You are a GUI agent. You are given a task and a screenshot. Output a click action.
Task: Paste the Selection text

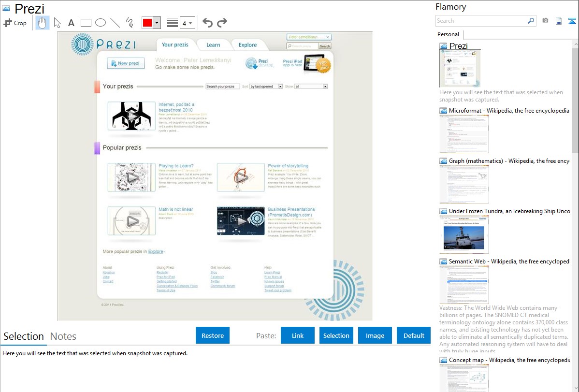tap(336, 335)
